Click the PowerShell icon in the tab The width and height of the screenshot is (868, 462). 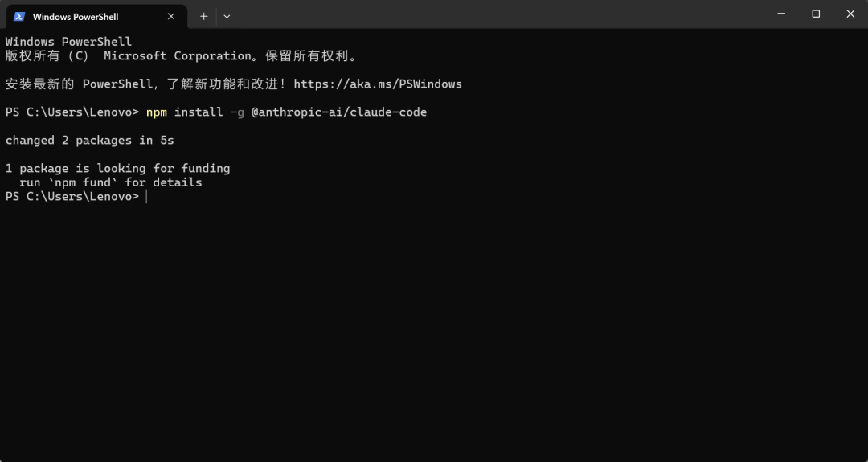point(19,17)
